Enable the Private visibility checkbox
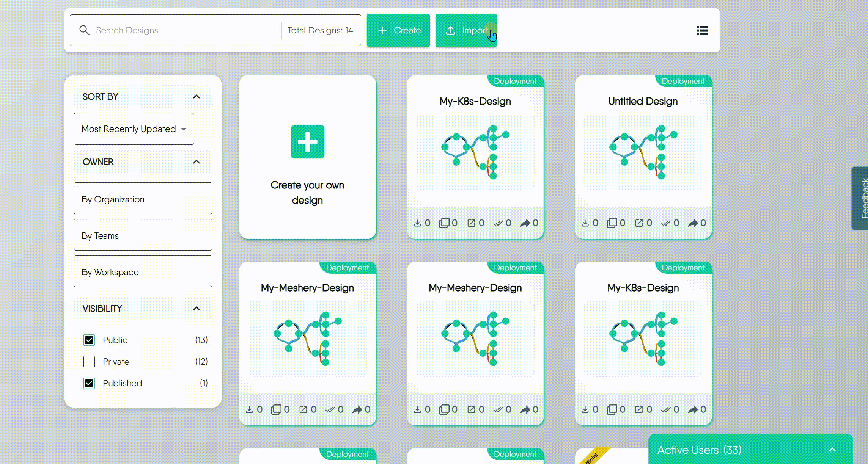The image size is (868, 464). (89, 362)
